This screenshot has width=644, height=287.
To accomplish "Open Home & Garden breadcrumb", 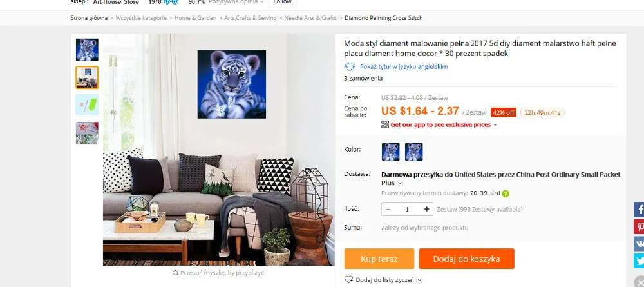I will click(x=196, y=18).
